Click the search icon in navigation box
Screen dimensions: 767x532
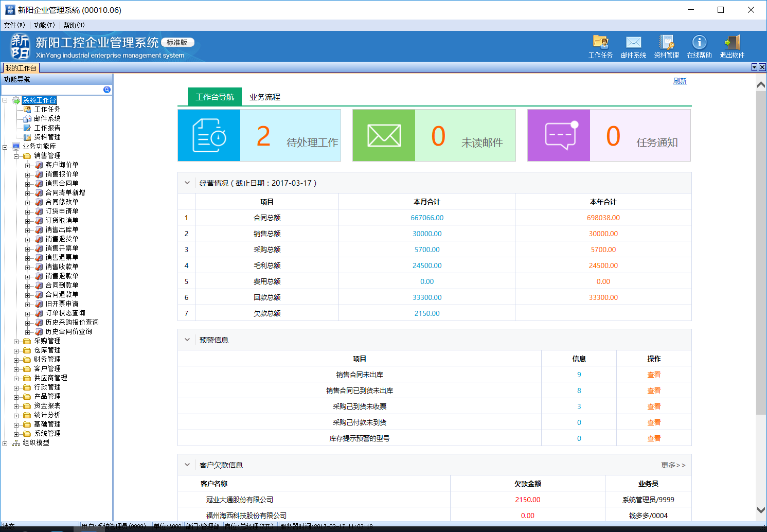pyautogui.click(x=107, y=90)
